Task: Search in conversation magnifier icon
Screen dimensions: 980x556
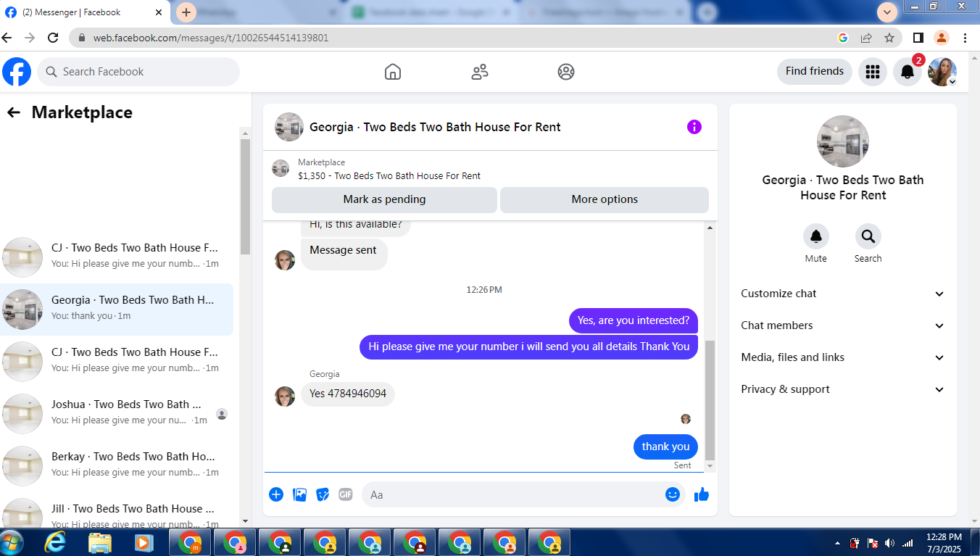Action: pos(868,236)
